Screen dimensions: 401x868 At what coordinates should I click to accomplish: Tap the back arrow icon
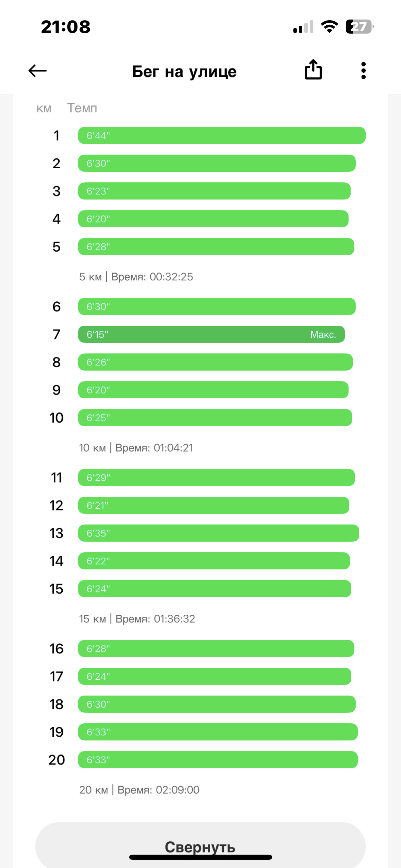pos(37,71)
